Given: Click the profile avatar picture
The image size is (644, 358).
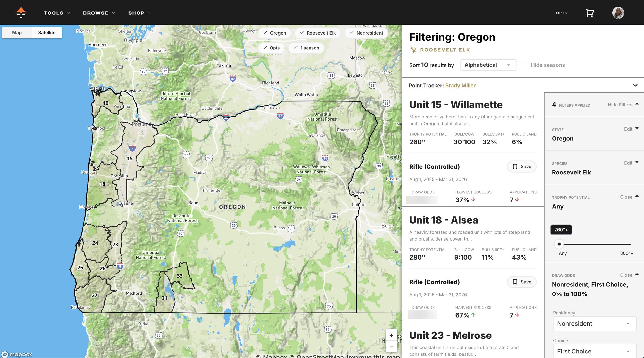Looking at the screenshot, I should click(x=618, y=12).
